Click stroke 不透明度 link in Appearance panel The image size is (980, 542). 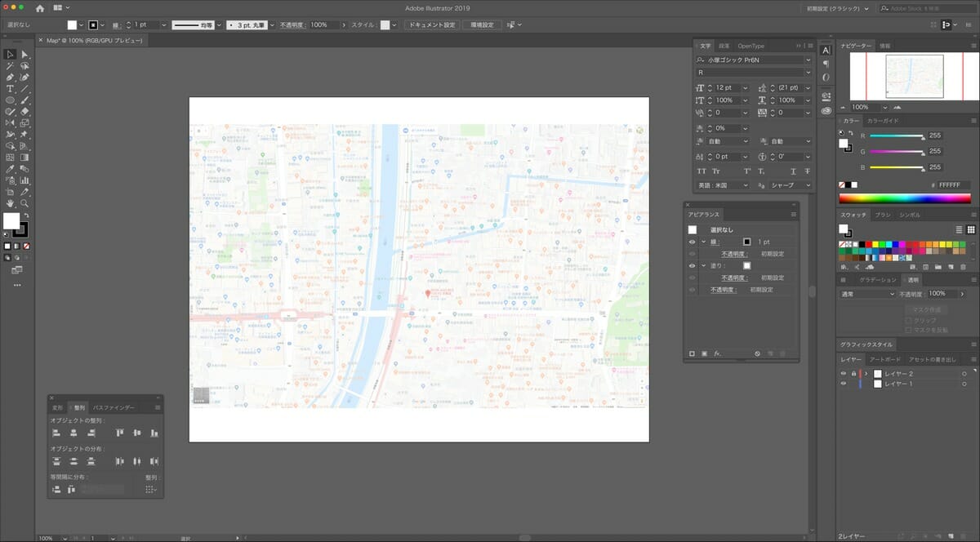734,254
